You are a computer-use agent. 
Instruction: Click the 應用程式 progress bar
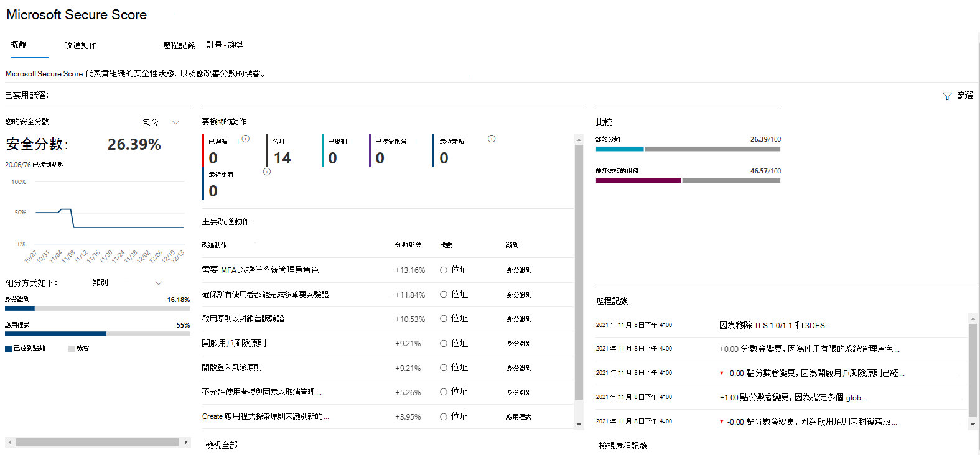pos(98,334)
